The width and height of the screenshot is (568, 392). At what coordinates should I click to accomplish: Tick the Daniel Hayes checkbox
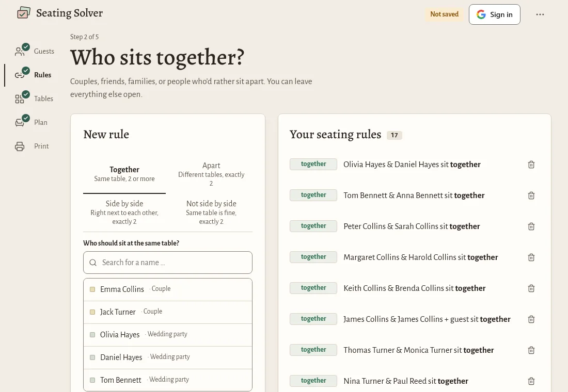[x=92, y=357]
